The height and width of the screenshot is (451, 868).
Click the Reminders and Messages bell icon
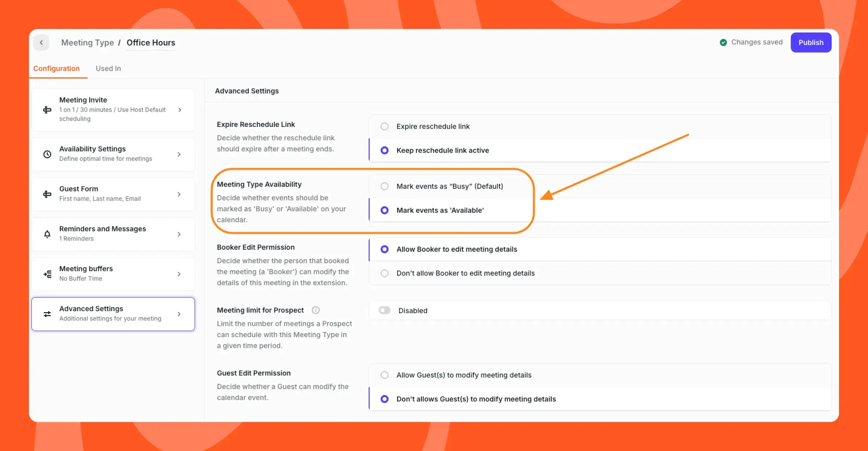point(47,234)
